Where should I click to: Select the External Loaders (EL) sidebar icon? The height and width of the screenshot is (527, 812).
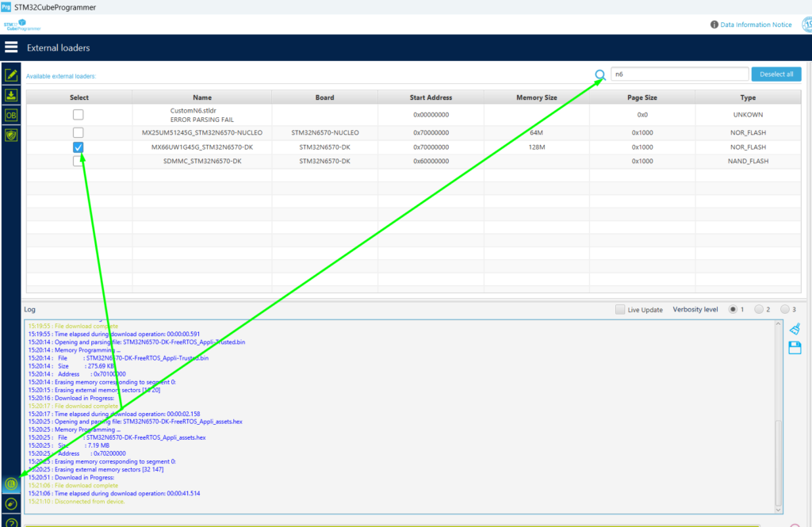(x=11, y=483)
